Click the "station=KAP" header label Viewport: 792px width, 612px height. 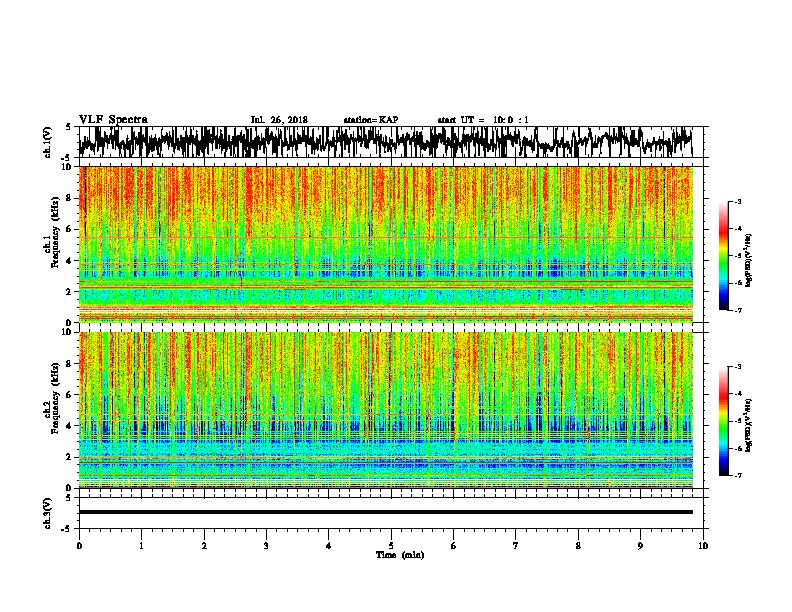point(371,120)
